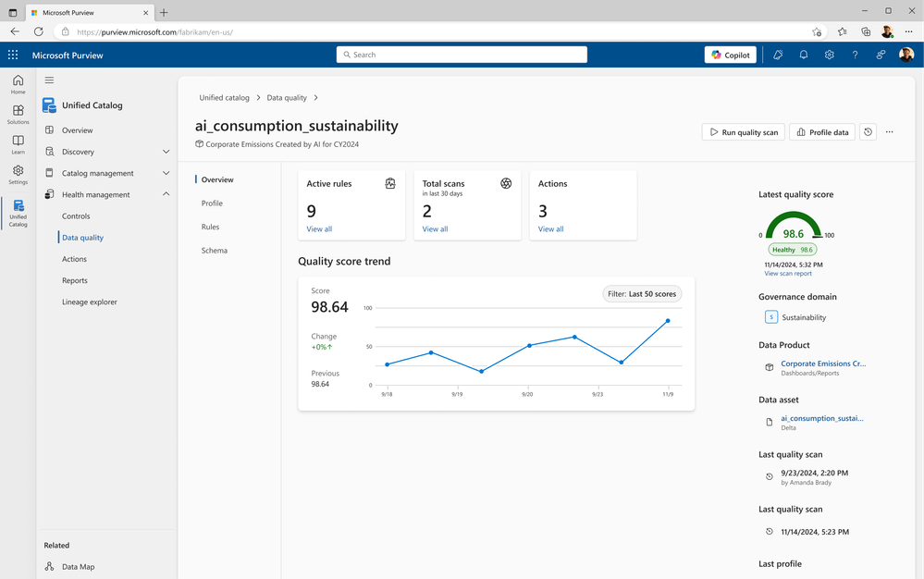Open Overview in Unified Catalog sidebar

tap(77, 130)
